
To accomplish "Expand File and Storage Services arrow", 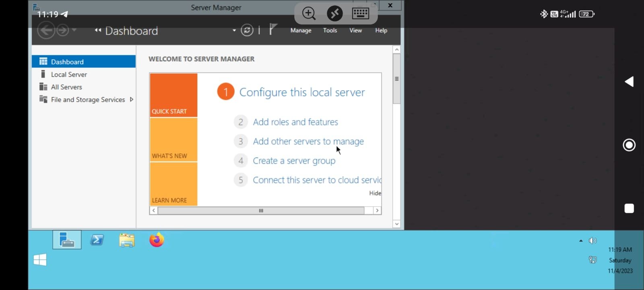I will (x=131, y=99).
